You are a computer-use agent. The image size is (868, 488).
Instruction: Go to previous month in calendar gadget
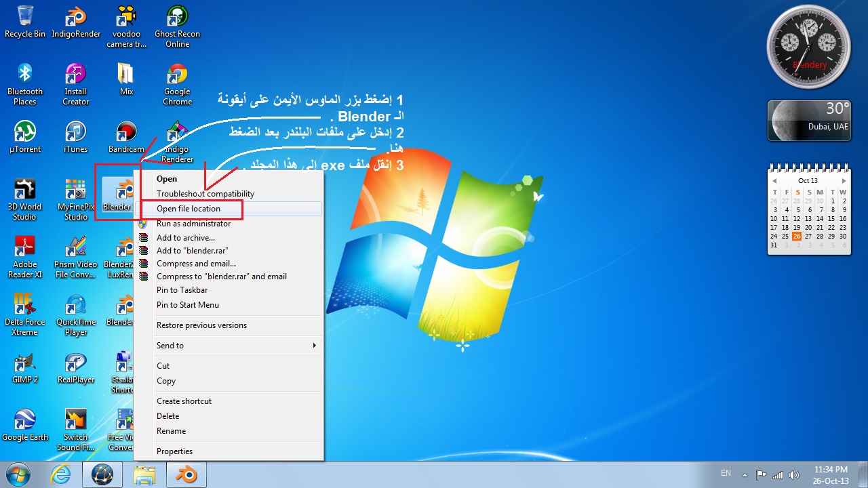[x=774, y=181]
